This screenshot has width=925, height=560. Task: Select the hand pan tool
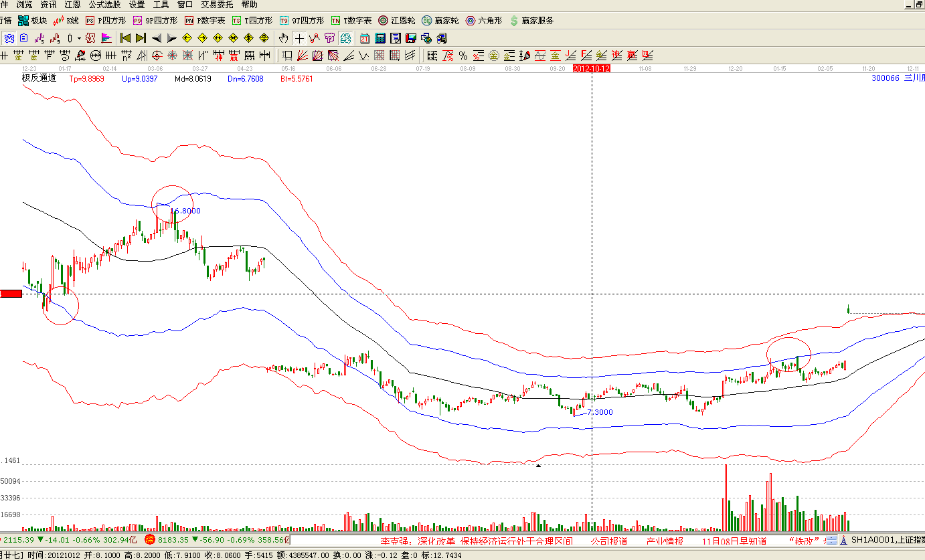click(284, 38)
